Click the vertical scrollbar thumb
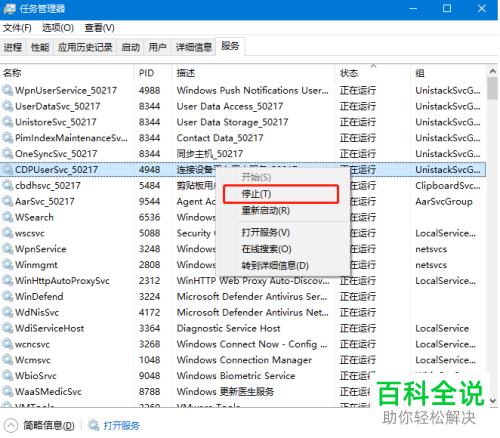Image resolution: width=500 pixels, height=438 pixels. coord(492,89)
